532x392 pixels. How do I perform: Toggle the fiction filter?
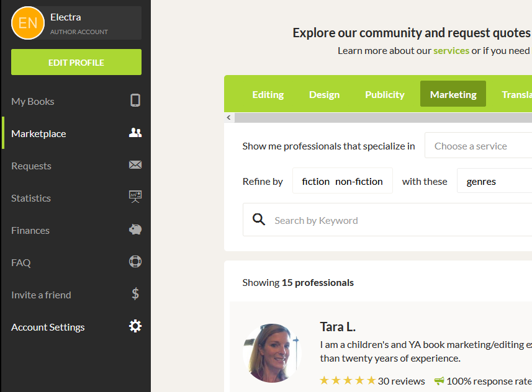[316, 180]
